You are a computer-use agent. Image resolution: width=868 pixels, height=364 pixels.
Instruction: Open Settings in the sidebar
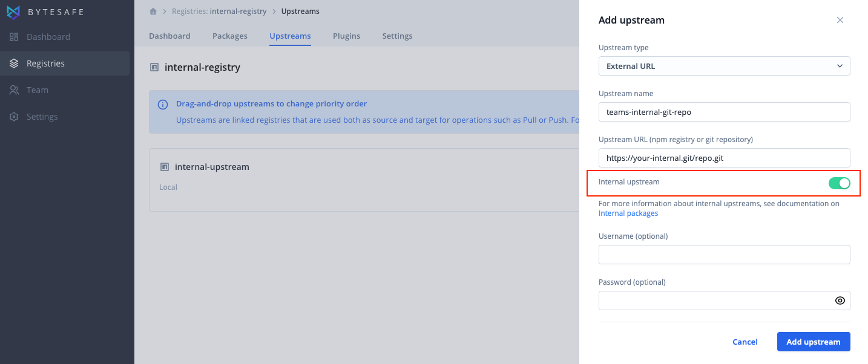coord(65,117)
